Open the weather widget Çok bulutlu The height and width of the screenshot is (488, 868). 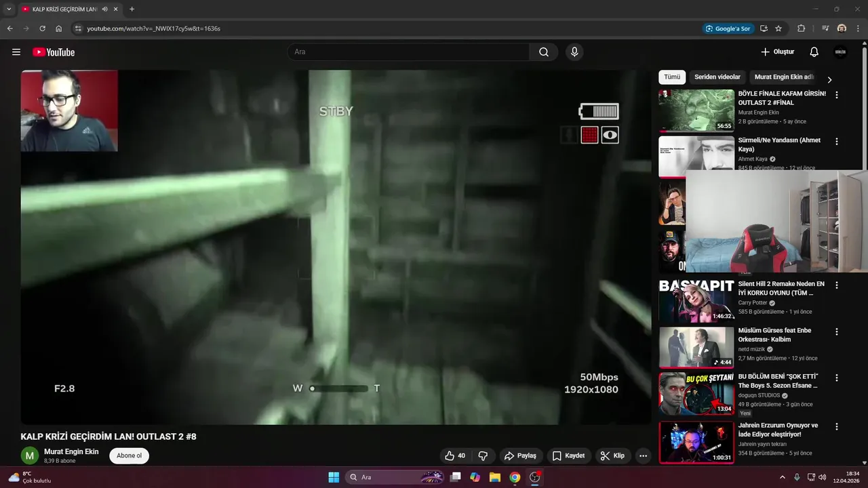tap(29, 477)
